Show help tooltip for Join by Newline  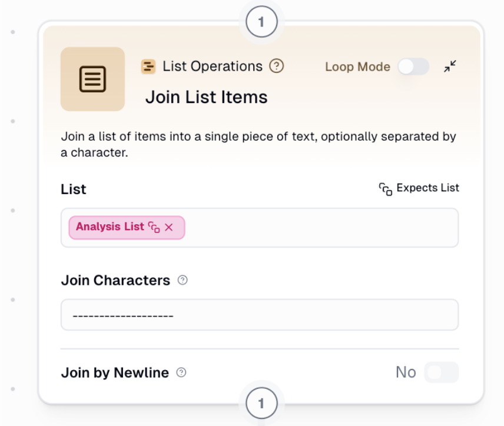pyautogui.click(x=181, y=372)
